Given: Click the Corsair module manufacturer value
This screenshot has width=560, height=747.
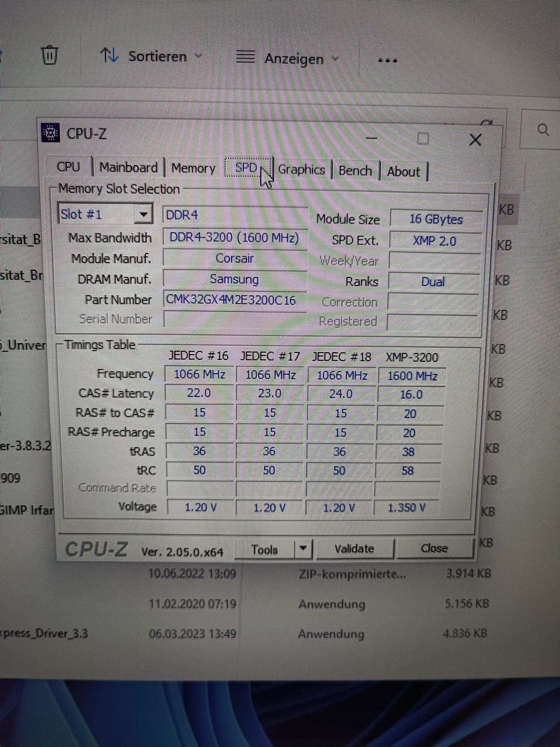Looking at the screenshot, I should pyautogui.click(x=234, y=258).
